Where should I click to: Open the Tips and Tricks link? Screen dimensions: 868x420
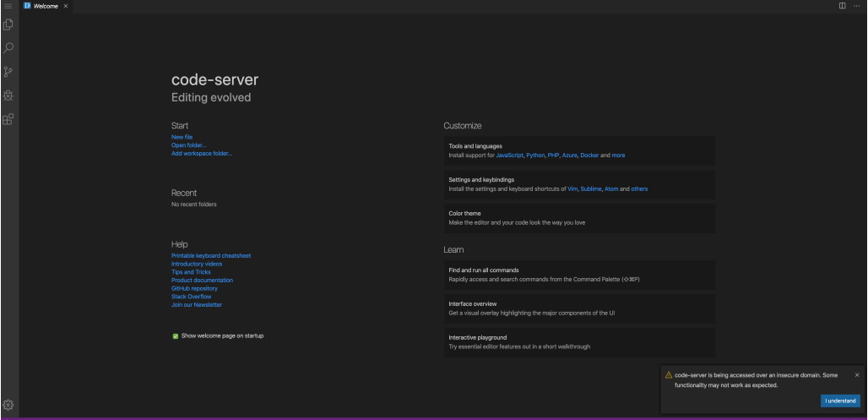[191, 272]
